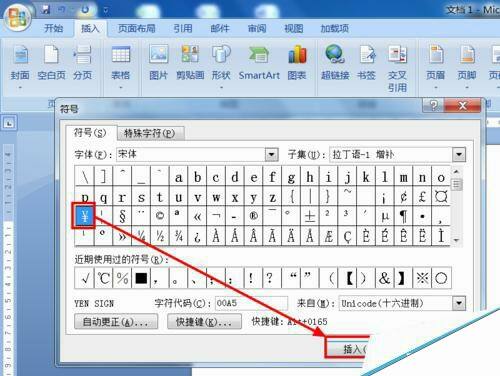Click the 字符代码 character code field

point(251,303)
